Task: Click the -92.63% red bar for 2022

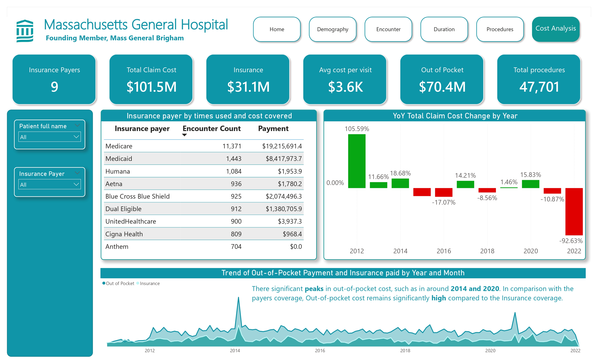Action: click(574, 211)
